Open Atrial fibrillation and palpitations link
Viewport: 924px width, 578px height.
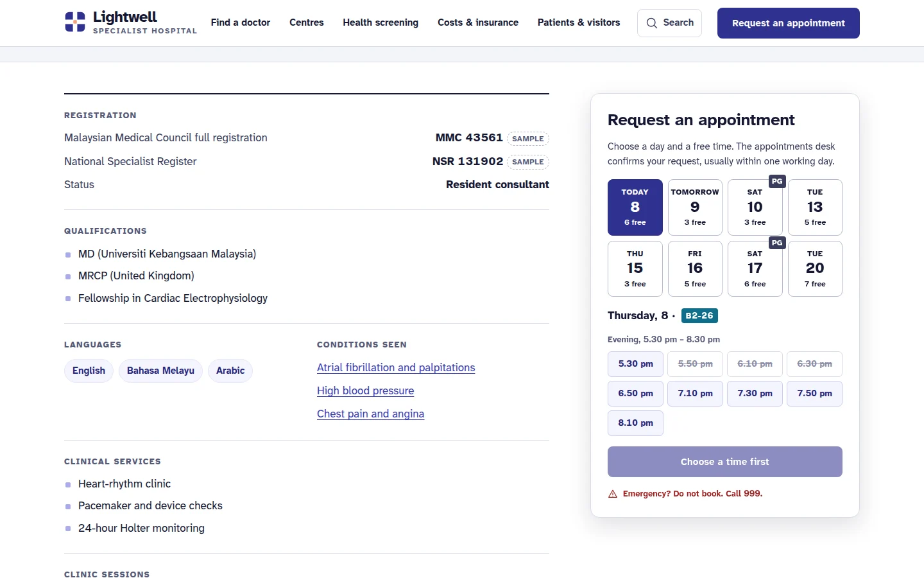[x=396, y=367]
